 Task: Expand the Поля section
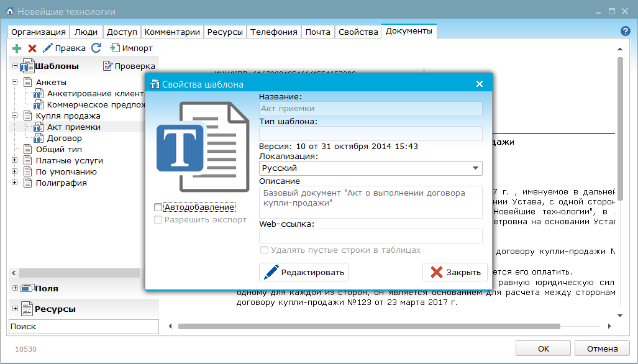15,288
